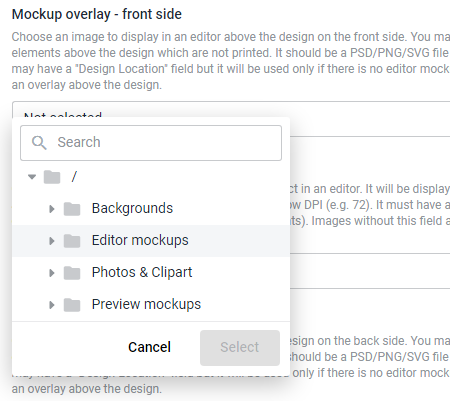The height and width of the screenshot is (401, 450).
Task: Collapse the root "/" folder arrow
Action: click(x=32, y=177)
